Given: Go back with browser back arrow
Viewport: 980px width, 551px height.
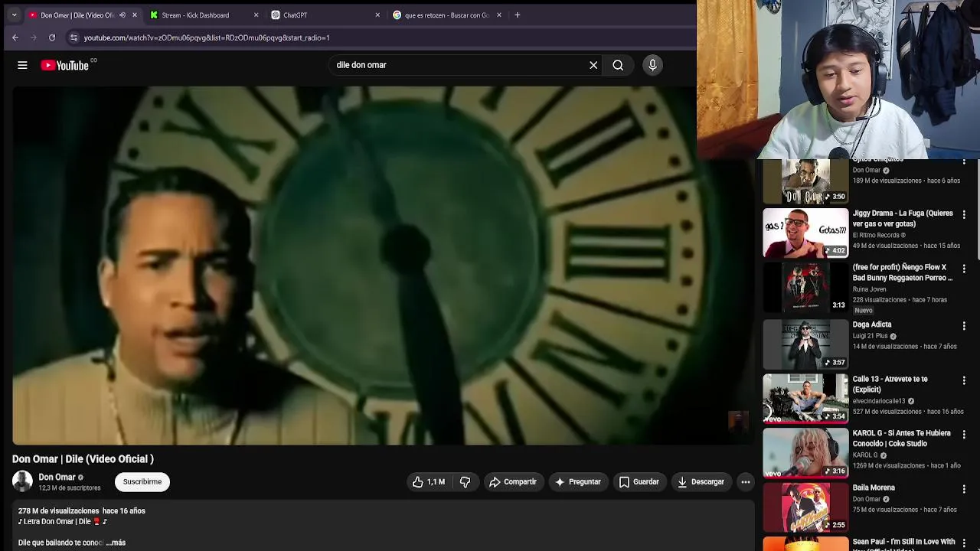Looking at the screenshot, I should coord(15,37).
